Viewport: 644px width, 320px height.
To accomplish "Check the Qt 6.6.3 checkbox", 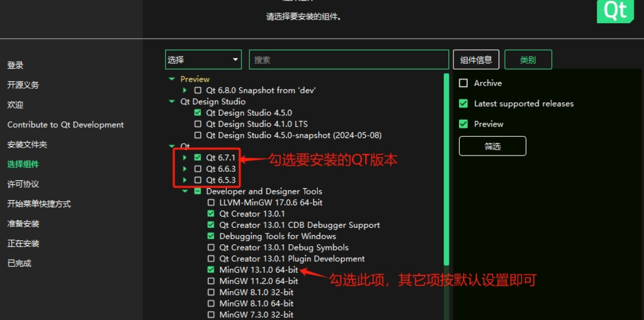I will pos(198,168).
